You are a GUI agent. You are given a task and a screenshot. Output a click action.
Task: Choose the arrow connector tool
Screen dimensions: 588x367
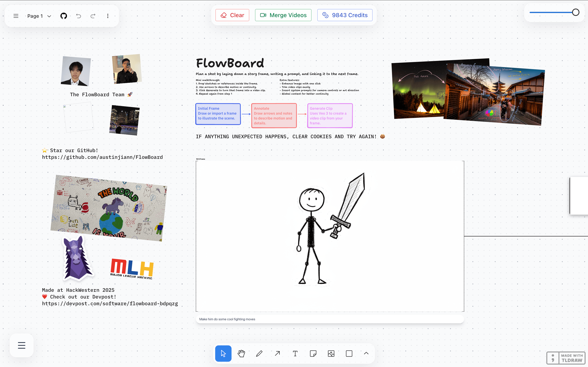point(277,353)
